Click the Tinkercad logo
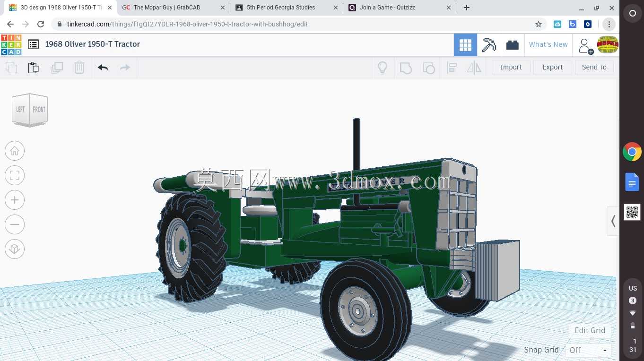Viewport: 644px width, 361px height. pos(11,44)
